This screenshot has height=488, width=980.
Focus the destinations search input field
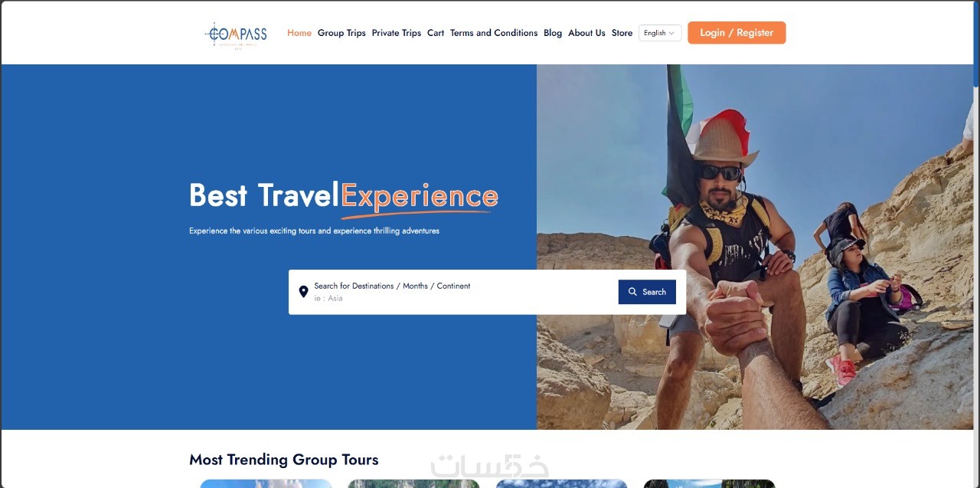(x=459, y=292)
